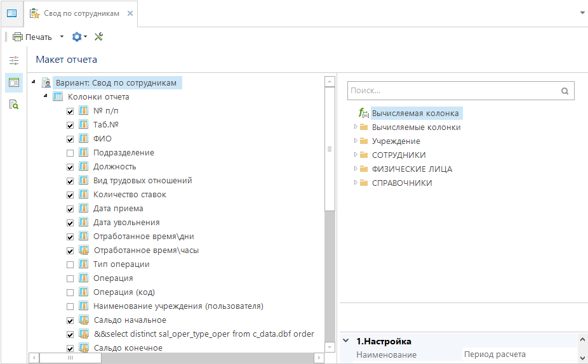Viewport: 588px width, 364px height.
Task: Click the gear settings icon in toolbar
Action: click(77, 37)
